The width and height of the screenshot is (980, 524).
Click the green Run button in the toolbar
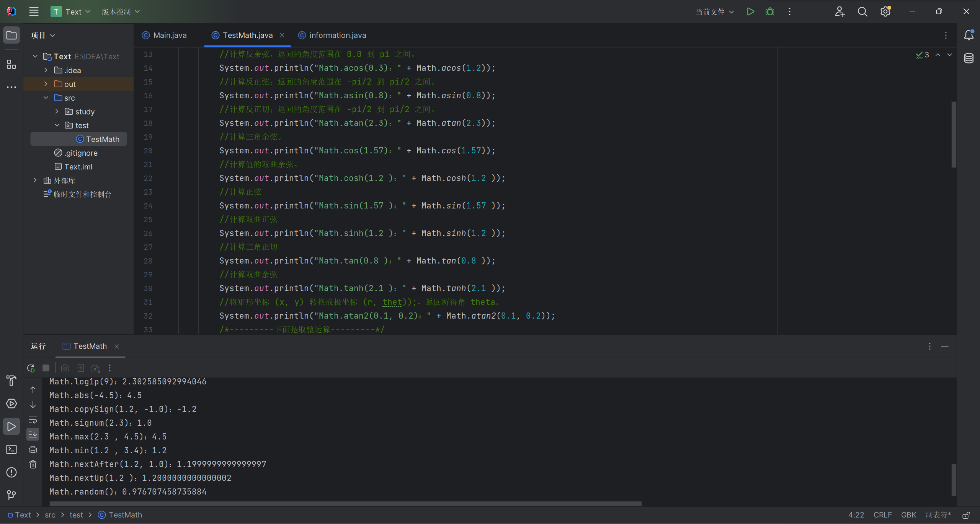[750, 11]
